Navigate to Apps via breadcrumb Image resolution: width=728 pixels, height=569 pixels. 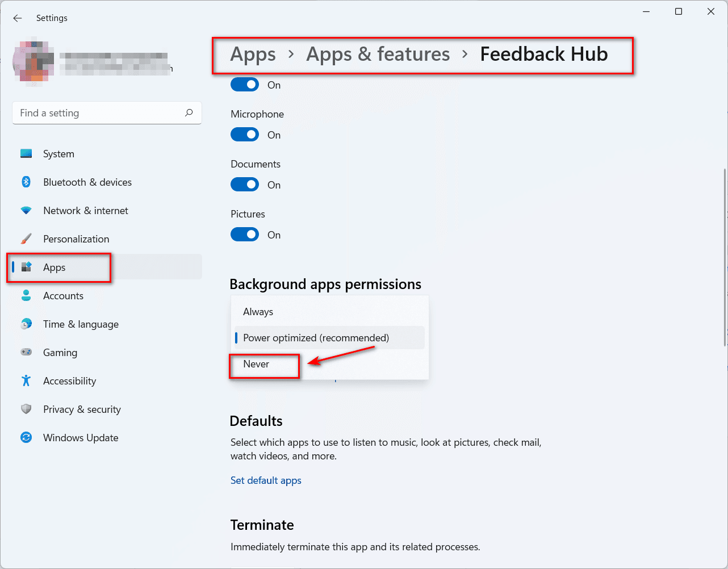tap(253, 54)
